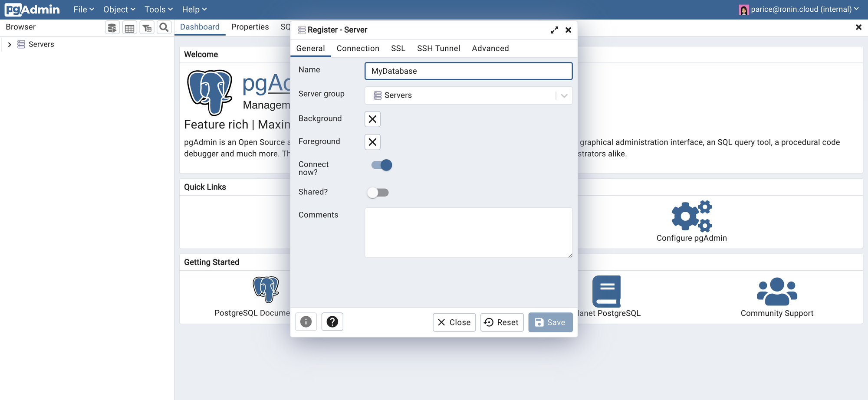
Task: Enable the Shared? switch
Action: (x=378, y=193)
